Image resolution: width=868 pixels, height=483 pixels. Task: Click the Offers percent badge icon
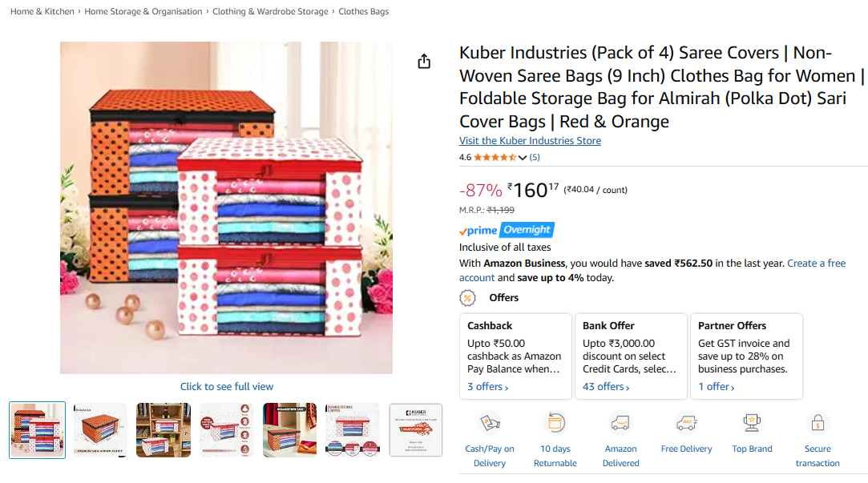click(x=468, y=298)
